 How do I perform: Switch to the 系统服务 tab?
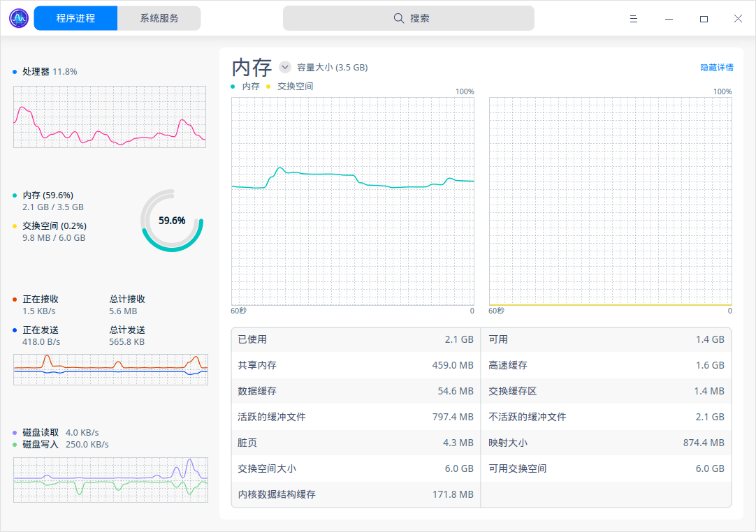coord(159,17)
